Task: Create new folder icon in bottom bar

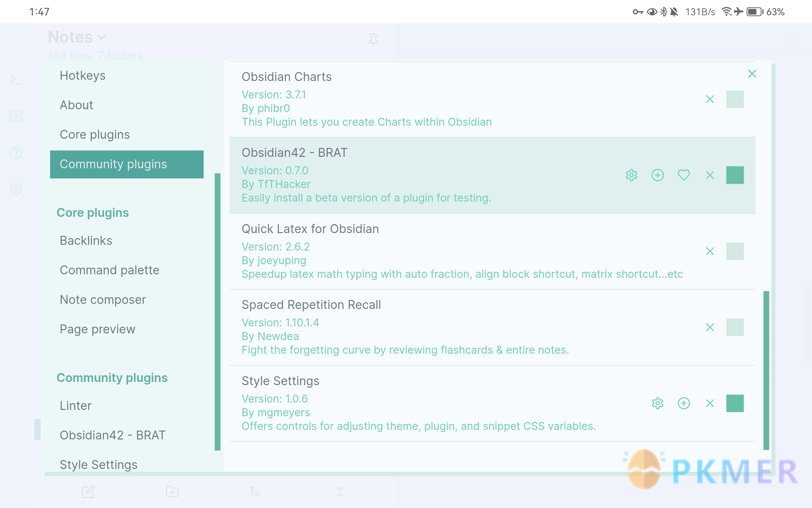Action: (x=172, y=491)
